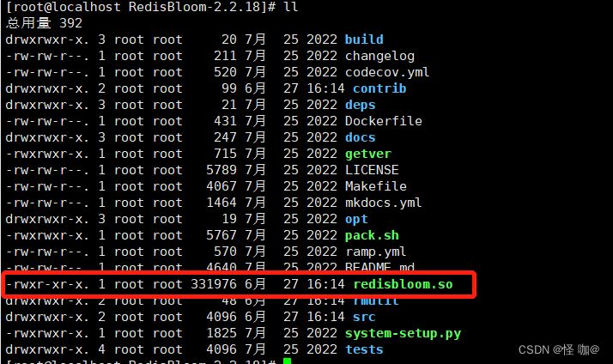This screenshot has width=613, height=364.
Task: Click the pack.sh script name
Action: 372,235
